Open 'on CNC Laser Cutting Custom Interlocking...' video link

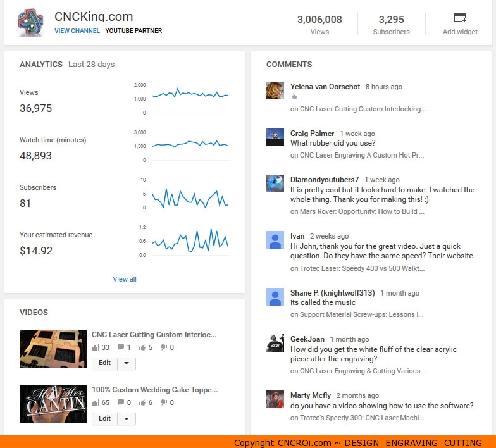[358, 109]
